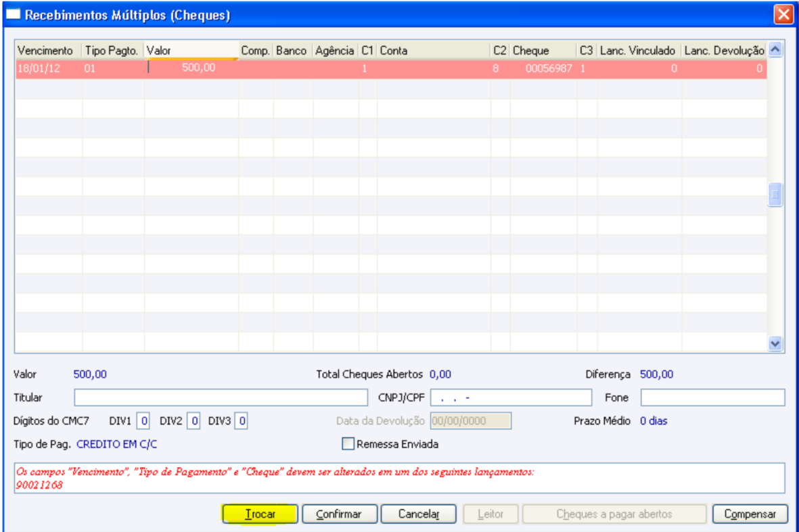Click the Total Cheques Abertos value 0,00
799x532 pixels.
click(x=440, y=374)
